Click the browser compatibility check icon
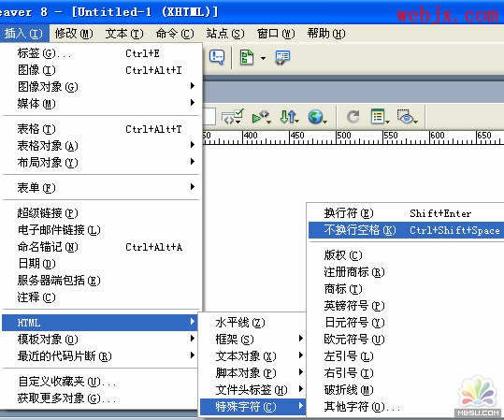This screenshot has height=420, width=504. click(x=261, y=117)
